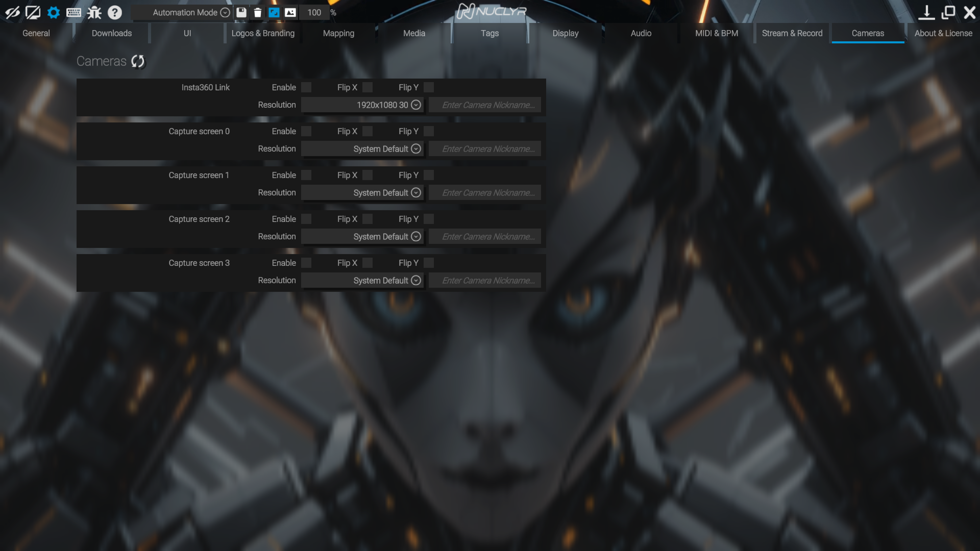
Task: Click the trash delete icon
Action: coord(258,12)
